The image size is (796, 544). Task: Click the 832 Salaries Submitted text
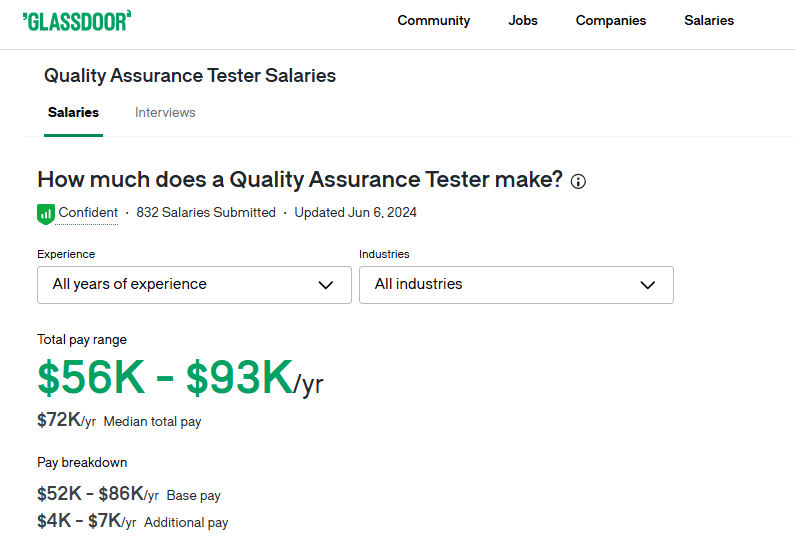coord(206,212)
